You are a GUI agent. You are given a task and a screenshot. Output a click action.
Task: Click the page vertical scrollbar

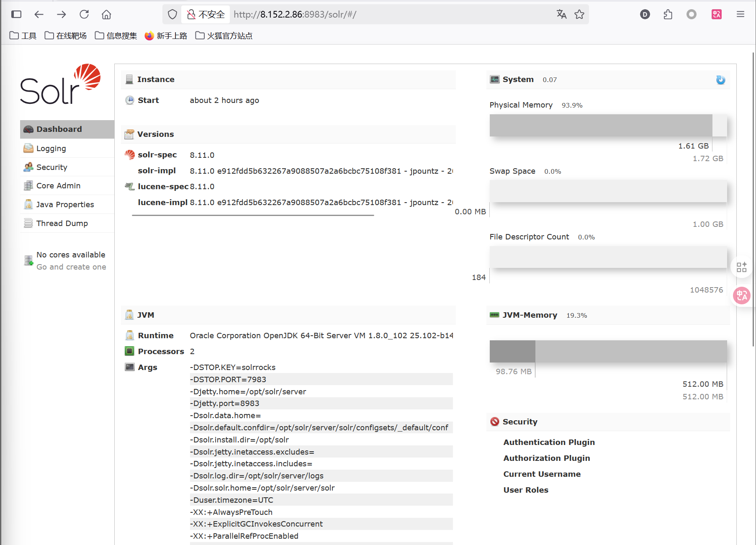(753, 200)
